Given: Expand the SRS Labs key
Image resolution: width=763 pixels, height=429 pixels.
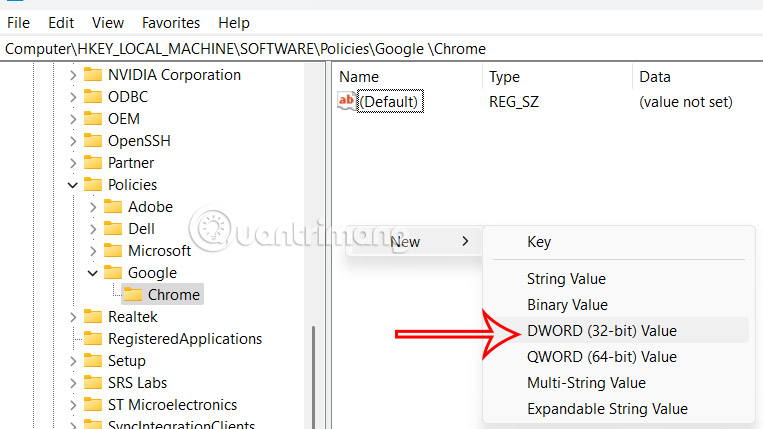Looking at the screenshot, I should coord(73,383).
